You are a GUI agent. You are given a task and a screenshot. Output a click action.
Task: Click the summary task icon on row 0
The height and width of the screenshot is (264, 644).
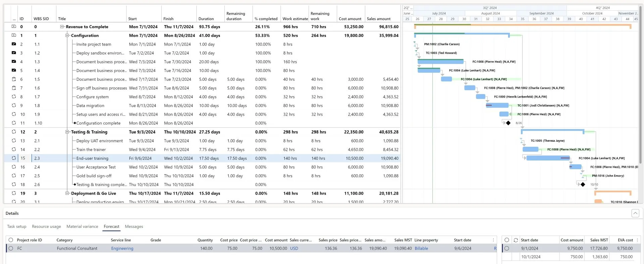pos(14,26)
